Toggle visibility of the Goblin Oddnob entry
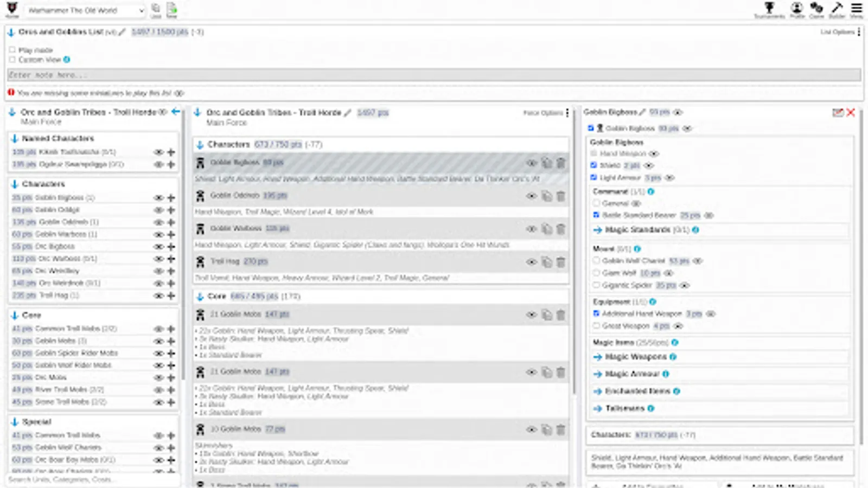868x488 pixels. [531, 196]
